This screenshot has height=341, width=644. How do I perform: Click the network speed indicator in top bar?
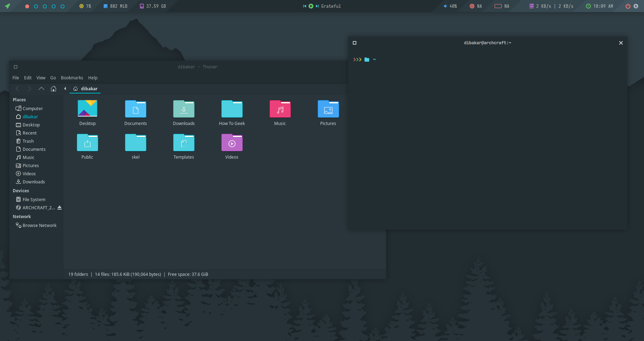(551, 6)
